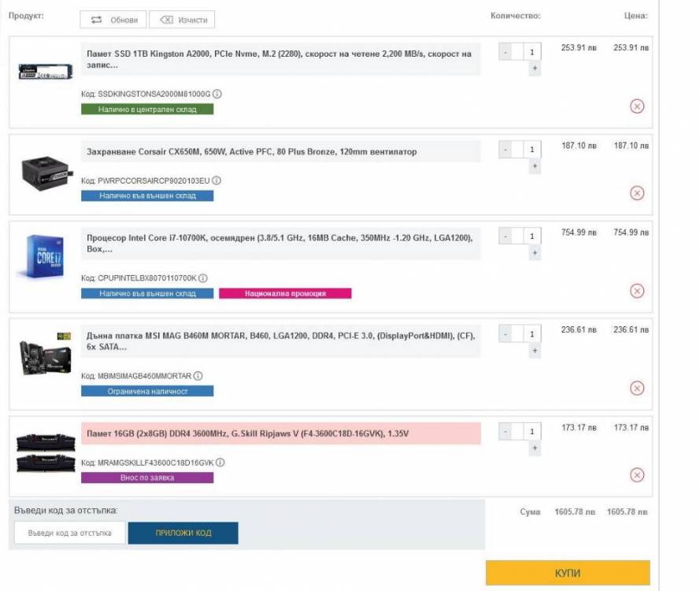Increase quantity of Kingston A2000 SSD

[535, 69]
